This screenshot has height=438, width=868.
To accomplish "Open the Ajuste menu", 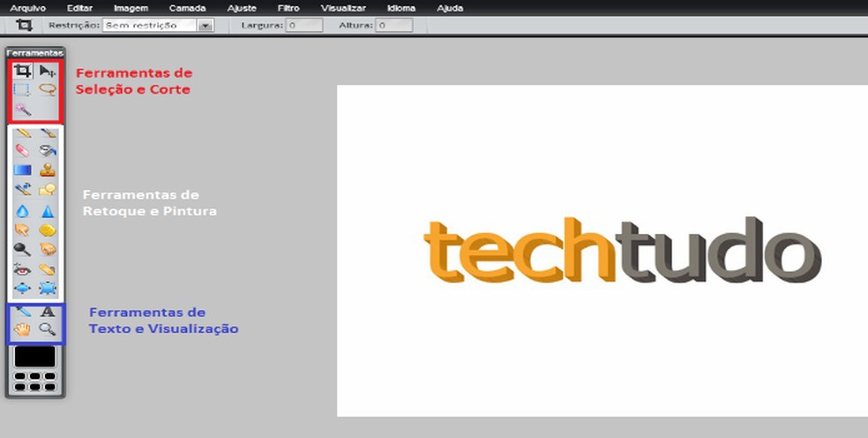I will coord(242,8).
